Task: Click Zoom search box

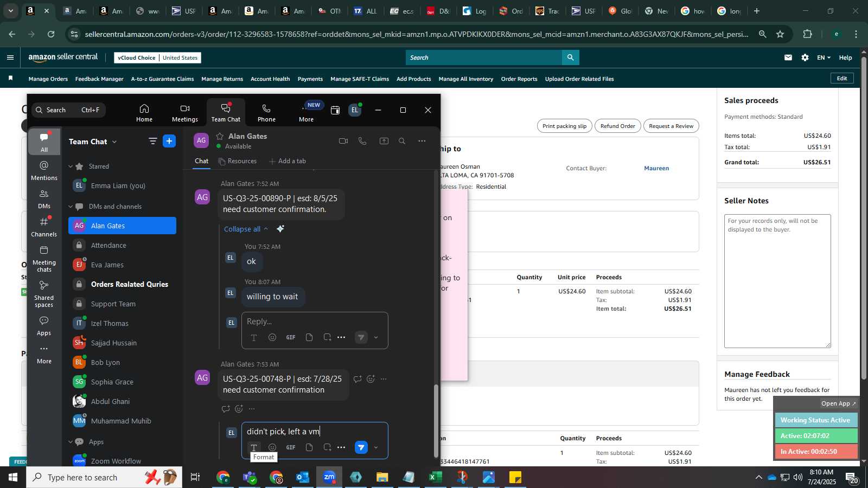Action: pos(68,110)
